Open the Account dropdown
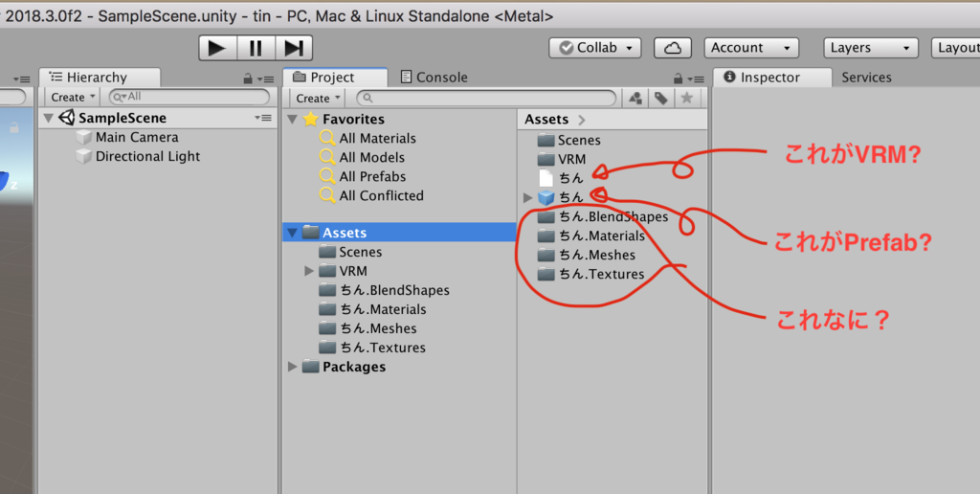 (751, 48)
